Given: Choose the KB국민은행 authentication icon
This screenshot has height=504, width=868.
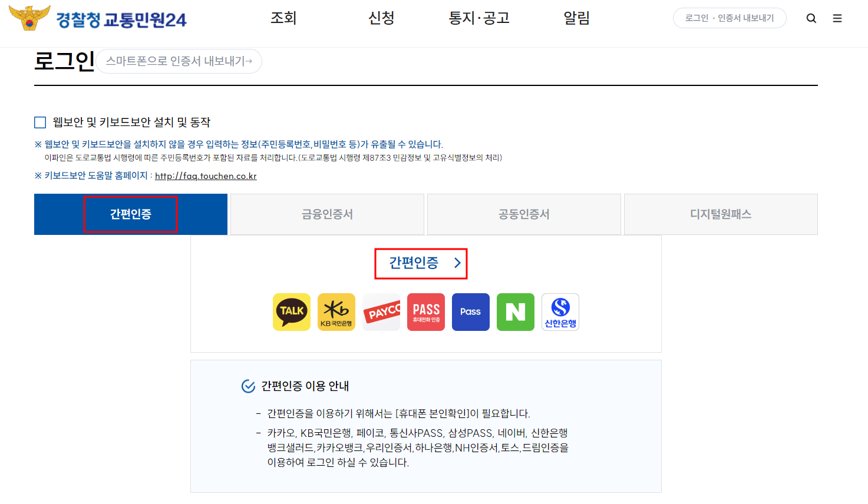Looking at the screenshot, I should pos(336,311).
